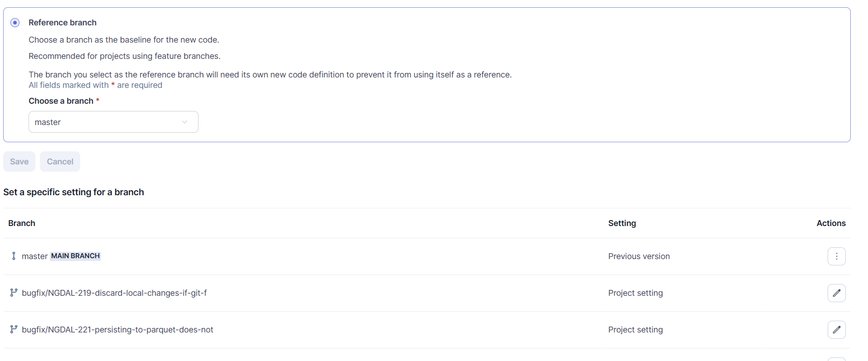868x361 pixels.
Task: Click the branch icon beside NGDAL-219
Action: click(14, 293)
